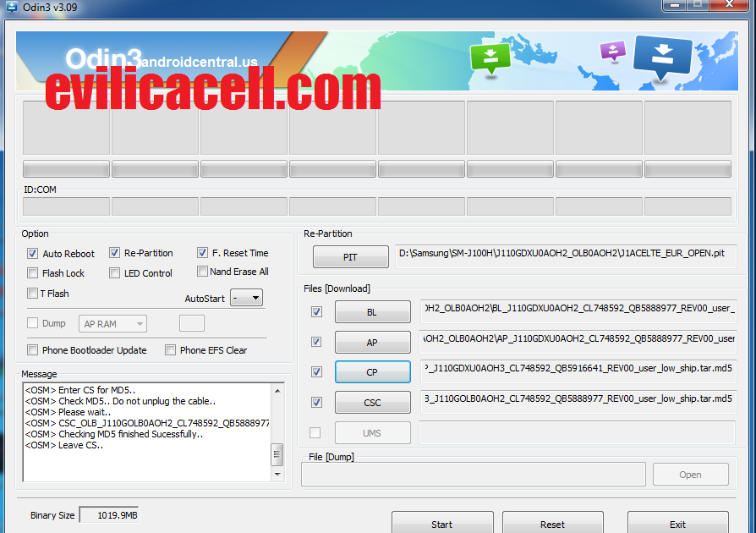Click the small box beside AP RAM
Screen dimensions: 756x533
[x=192, y=323]
